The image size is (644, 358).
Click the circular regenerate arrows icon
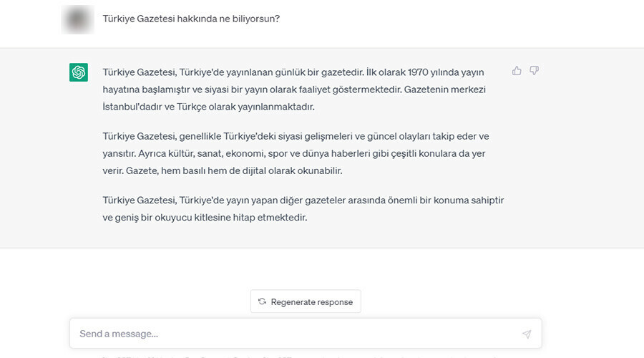(x=262, y=301)
